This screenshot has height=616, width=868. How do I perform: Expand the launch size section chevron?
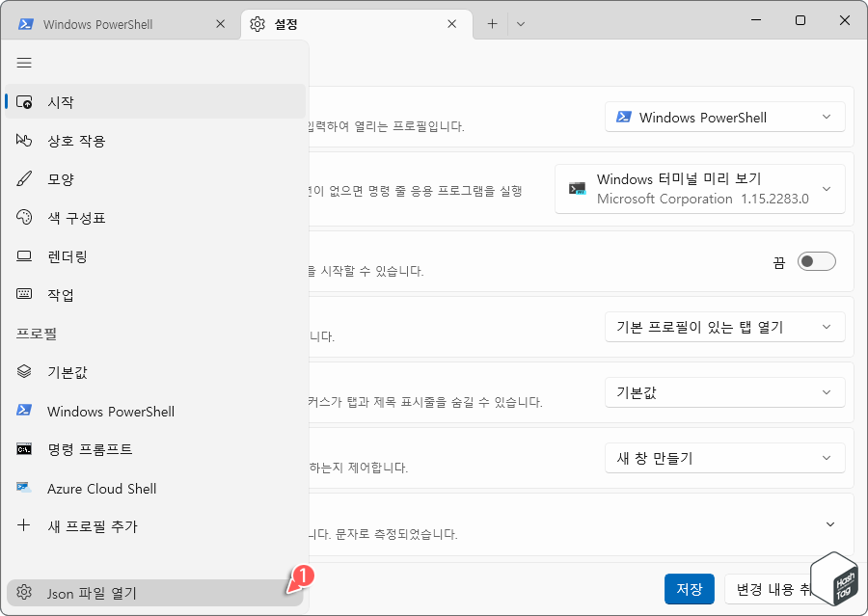click(x=829, y=524)
